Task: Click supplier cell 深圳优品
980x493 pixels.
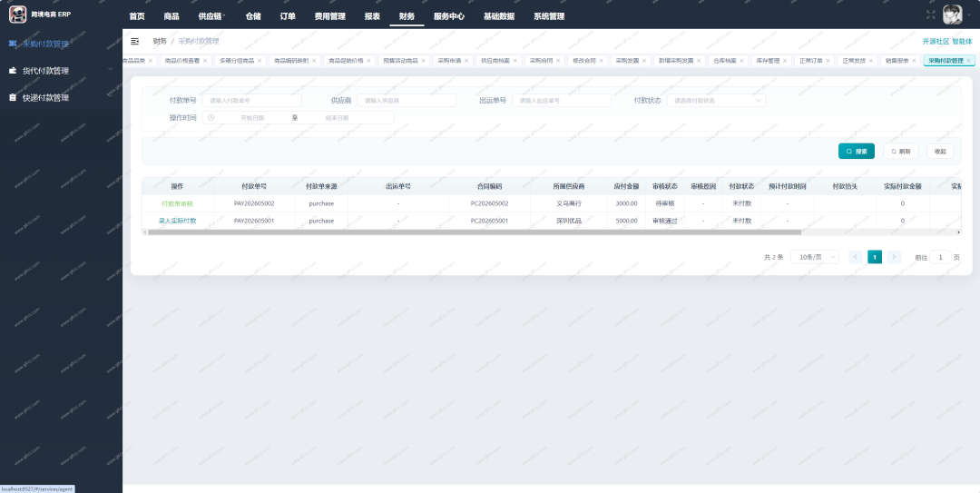Action: [569, 221]
